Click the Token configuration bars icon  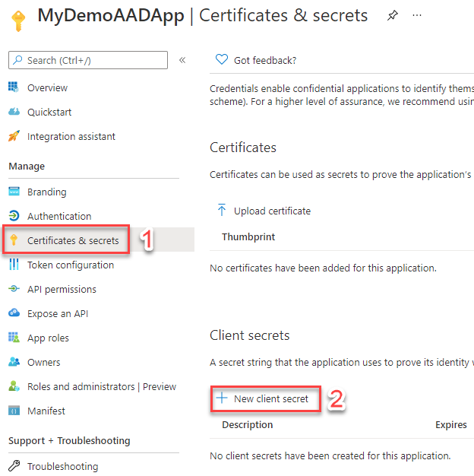click(x=14, y=264)
